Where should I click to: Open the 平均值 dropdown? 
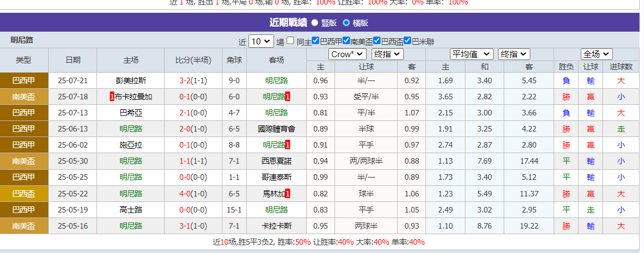(x=471, y=54)
